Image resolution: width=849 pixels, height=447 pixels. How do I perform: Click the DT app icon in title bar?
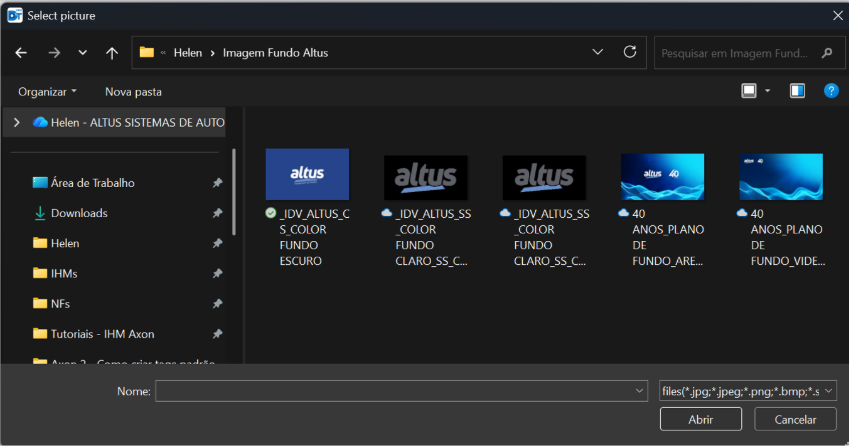15,15
